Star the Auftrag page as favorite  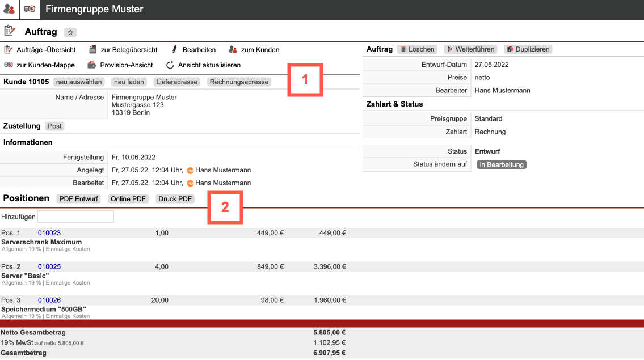(70, 33)
